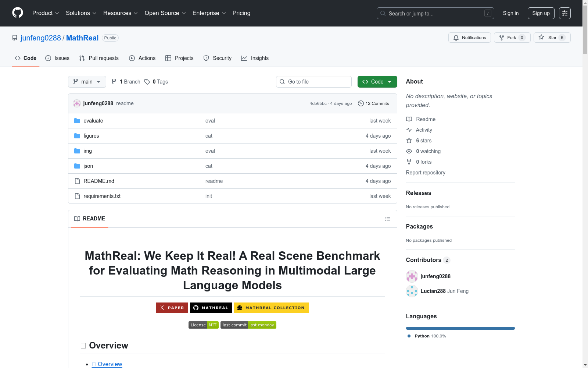This screenshot has width=588, height=368.
Task: Click the pulse icon next to Activity
Action: pos(409,130)
